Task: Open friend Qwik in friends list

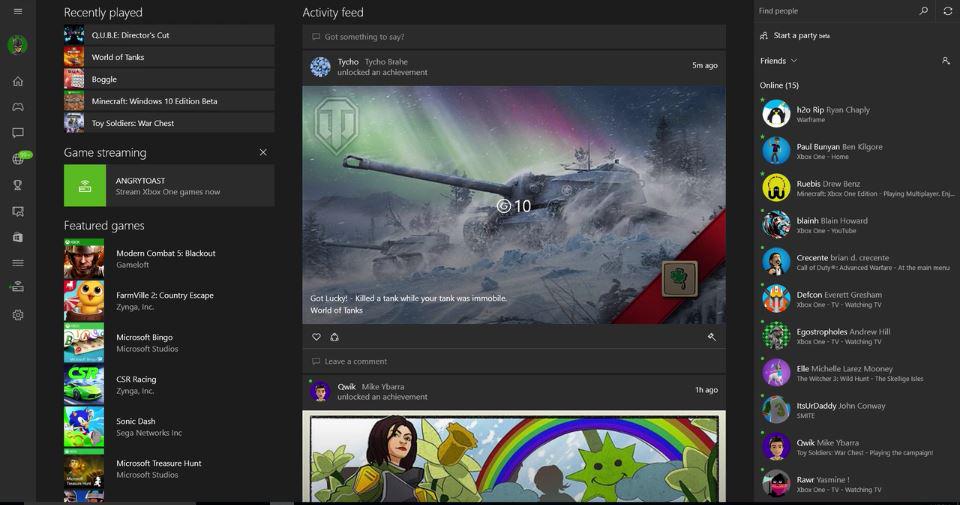Action: [x=857, y=447]
